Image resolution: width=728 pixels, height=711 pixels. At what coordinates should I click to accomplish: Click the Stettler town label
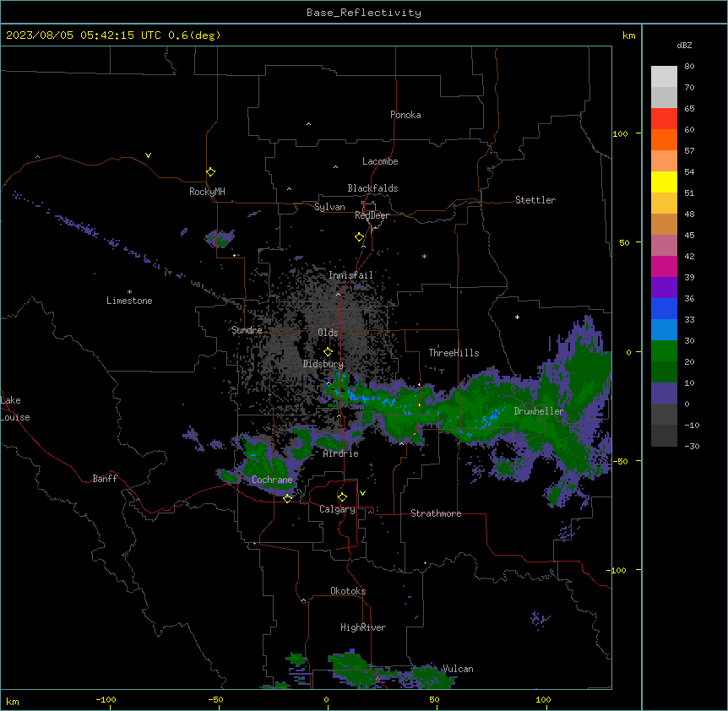tap(535, 200)
